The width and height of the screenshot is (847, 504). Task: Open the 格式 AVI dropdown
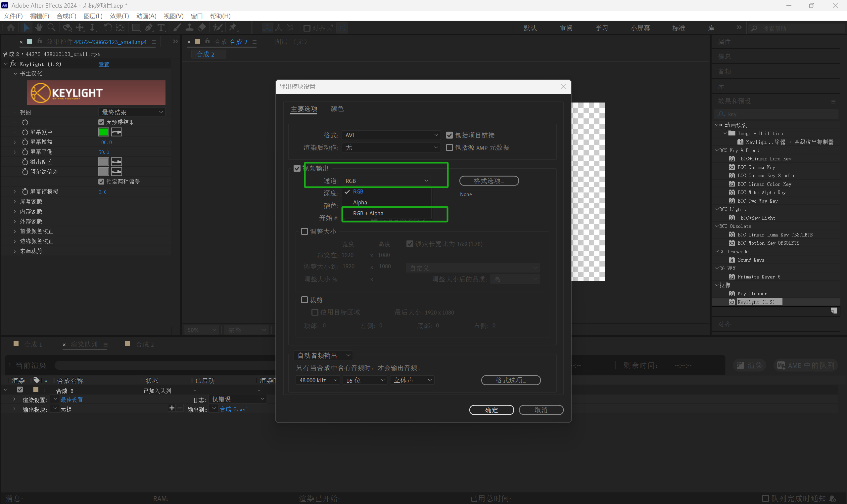point(391,135)
